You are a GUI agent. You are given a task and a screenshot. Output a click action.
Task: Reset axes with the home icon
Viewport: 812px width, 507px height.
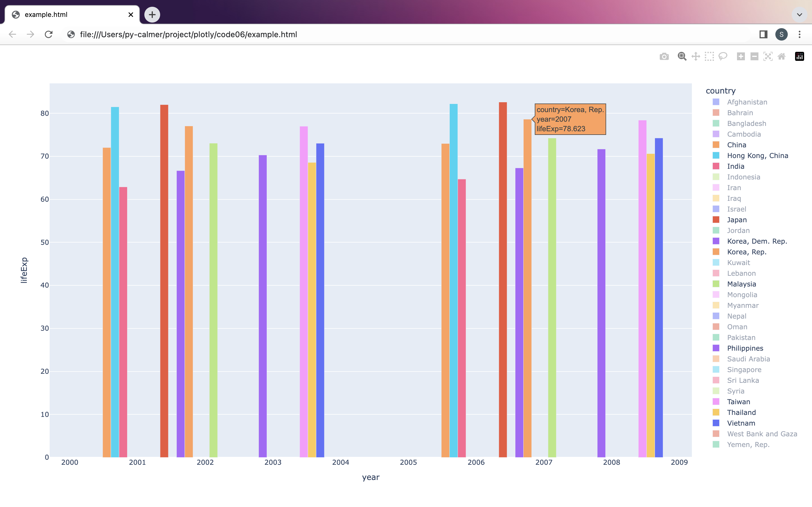(782, 56)
